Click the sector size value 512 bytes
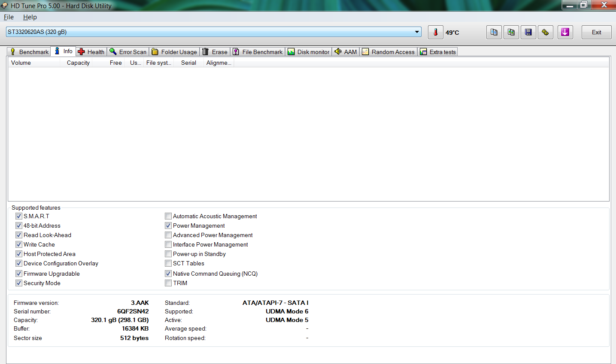The image size is (616, 364). (x=134, y=338)
